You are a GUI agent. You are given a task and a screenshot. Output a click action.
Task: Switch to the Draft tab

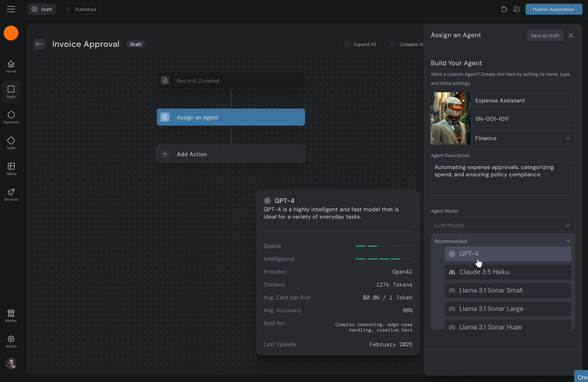(x=42, y=9)
